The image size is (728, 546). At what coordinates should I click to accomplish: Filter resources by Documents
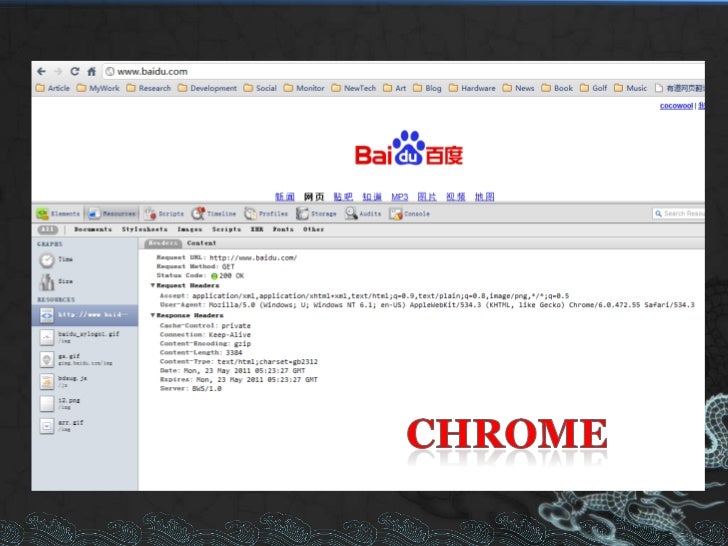[x=93, y=229]
